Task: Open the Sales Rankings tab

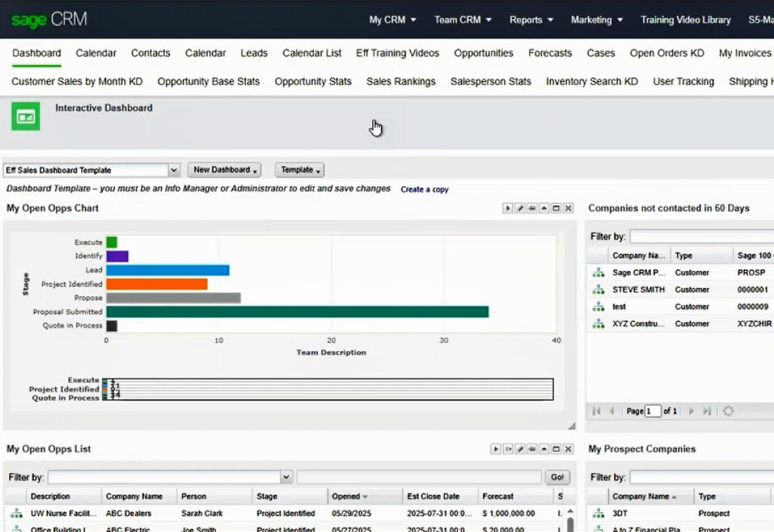Action: point(401,82)
